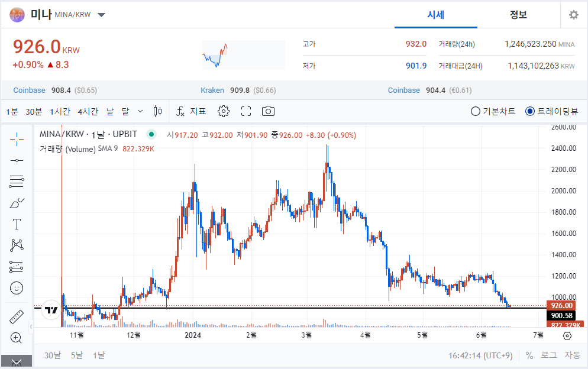The height and width of the screenshot is (369, 588).
Task: Select the 트레이딩뷰 radio button
Action: click(530, 111)
